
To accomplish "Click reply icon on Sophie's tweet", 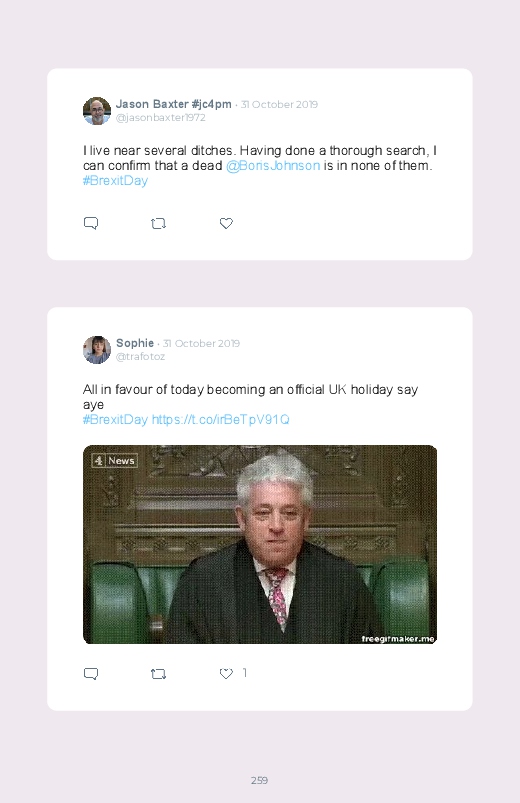I will tap(91, 673).
